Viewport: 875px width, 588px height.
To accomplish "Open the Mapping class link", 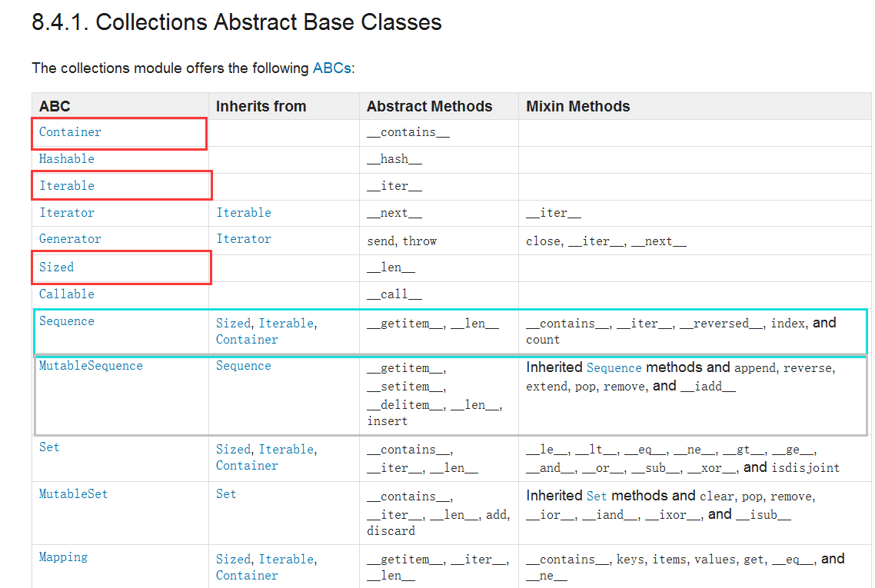I will point(63,557).
